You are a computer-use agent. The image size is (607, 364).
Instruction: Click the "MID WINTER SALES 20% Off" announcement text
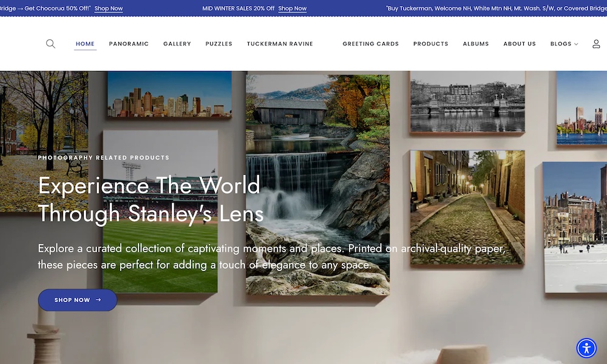coord(238,8)
